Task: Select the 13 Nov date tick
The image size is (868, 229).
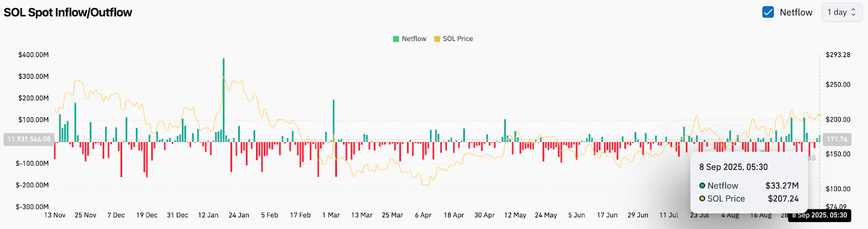Action: pyautogui.click(x=55, y=215)
